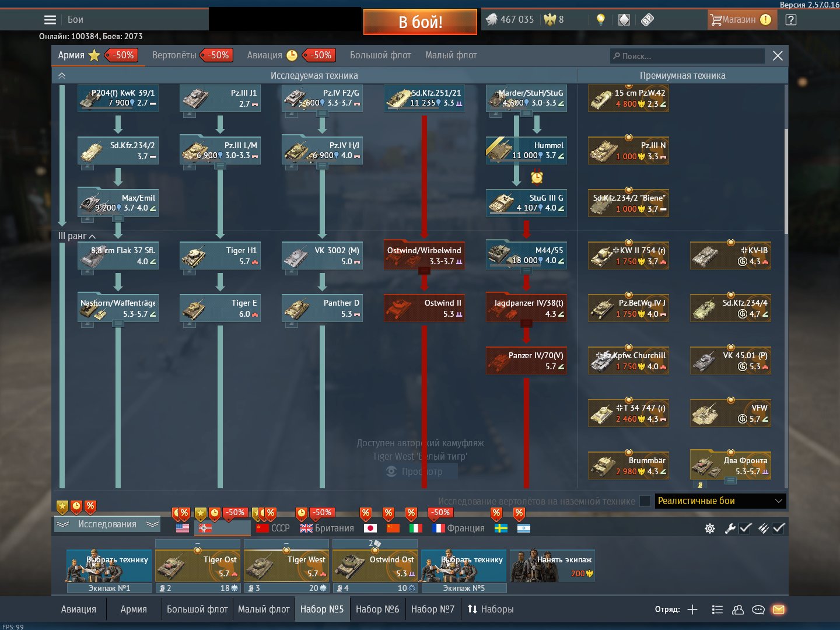Viewport: 840px width, 630px height.
Task: Open the list icon in bottom bar
Action: click(x=717, y=610)
